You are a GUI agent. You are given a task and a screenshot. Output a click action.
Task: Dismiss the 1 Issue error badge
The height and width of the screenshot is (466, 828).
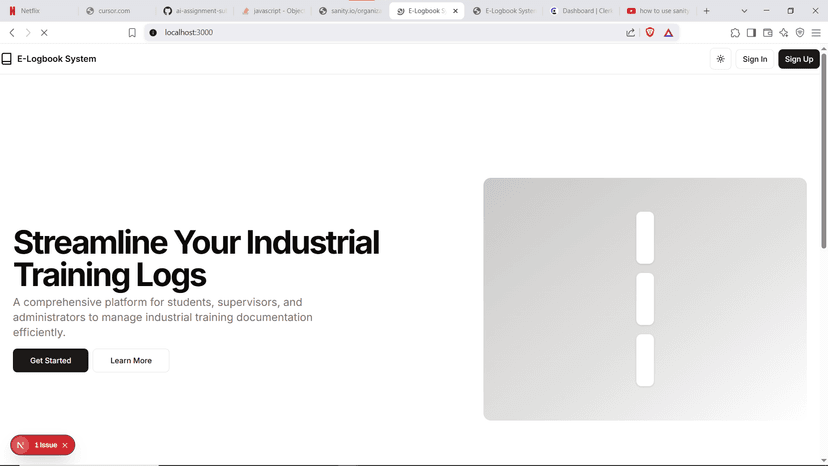point(65,445)
